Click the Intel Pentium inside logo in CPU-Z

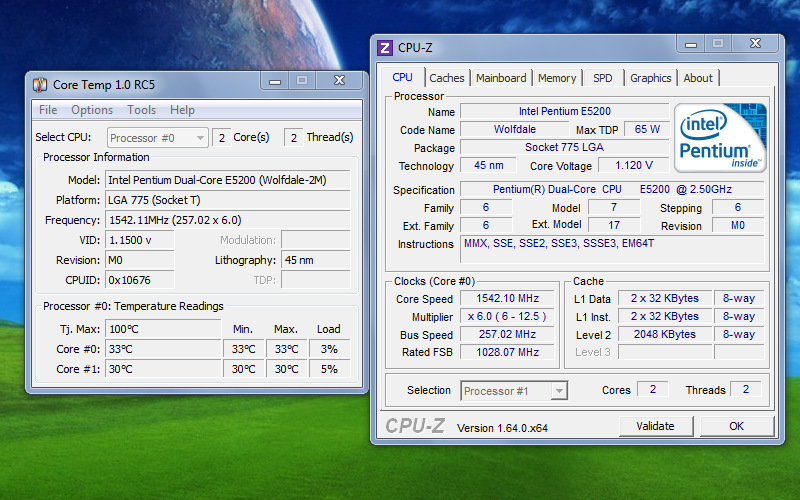pos(720,138)
